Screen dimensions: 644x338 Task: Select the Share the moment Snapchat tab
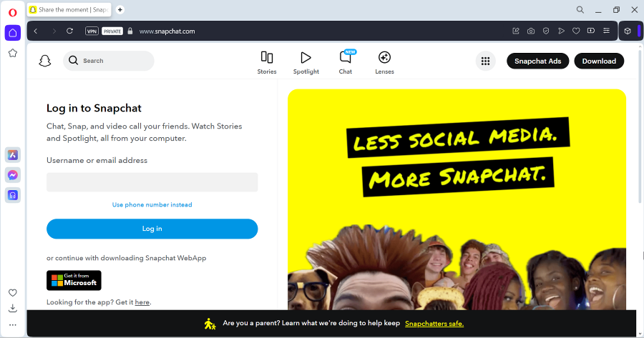tap(70, 10)
